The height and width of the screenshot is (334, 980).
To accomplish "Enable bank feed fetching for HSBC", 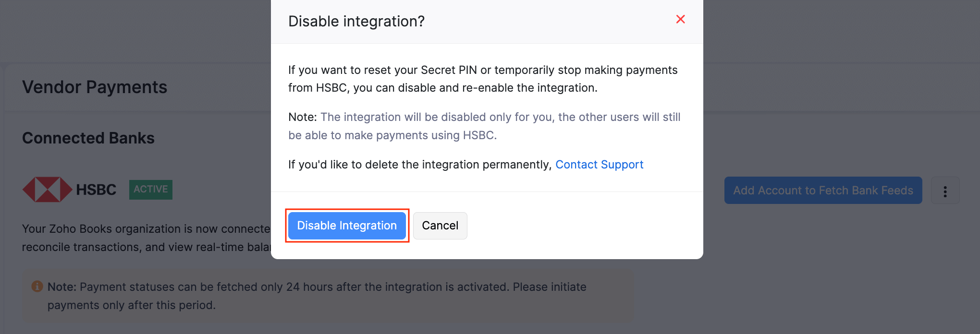I will (823, 190).
